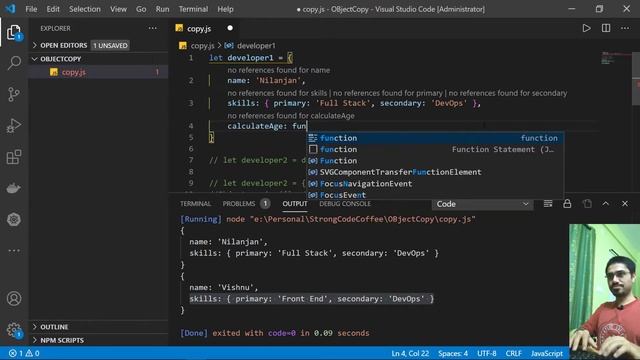The width and height of the screenshot is (640, 360).
Task: Change language mode via 'JavaScript'
Action: pyautogui.click(x=547, y=353)
